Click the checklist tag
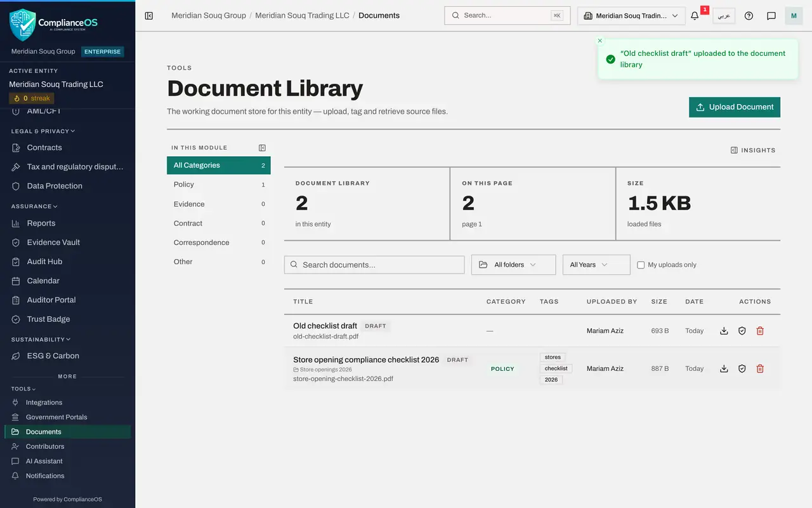This screenshot has height=508, width=812. coord(556,368)
